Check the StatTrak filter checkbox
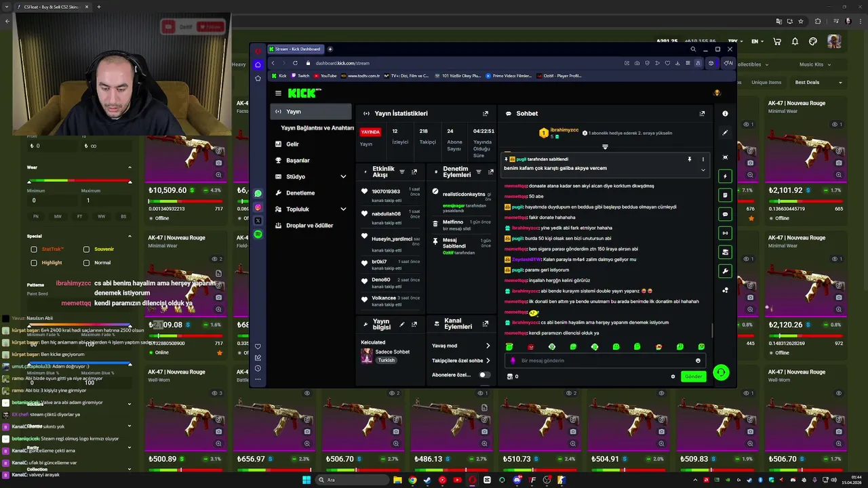This screenshot has height=488, width=868. tap(34, 249)
